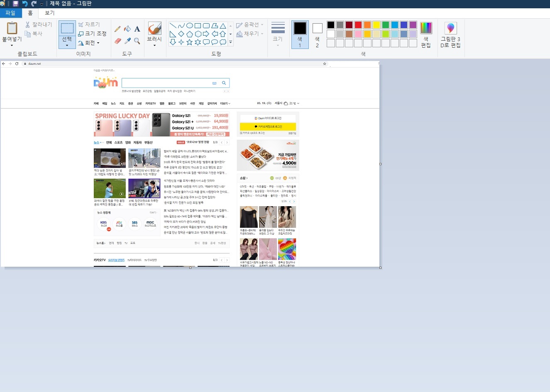Viewport: 550px width, 392px height.
Task: Select the diamond shape
Action: click(x=181, y=34)
